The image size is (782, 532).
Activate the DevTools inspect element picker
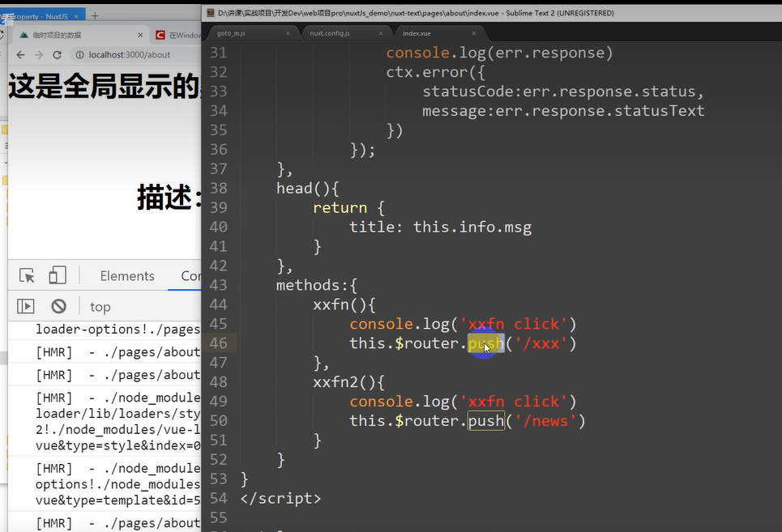pos(27,276)
